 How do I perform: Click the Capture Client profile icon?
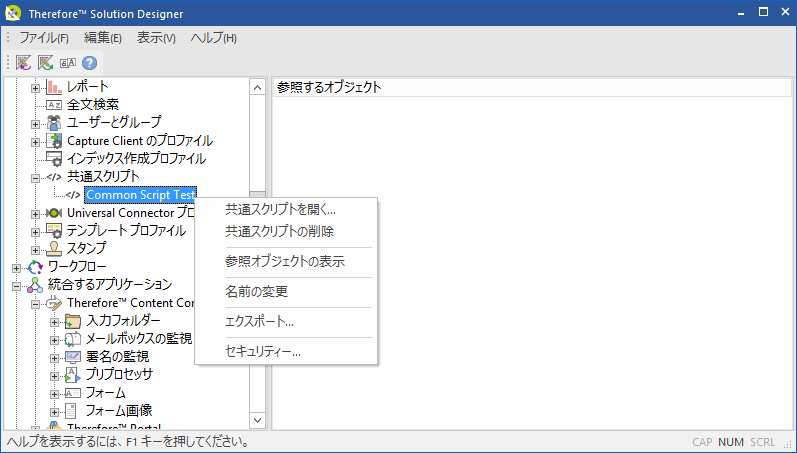coord(54,141)
